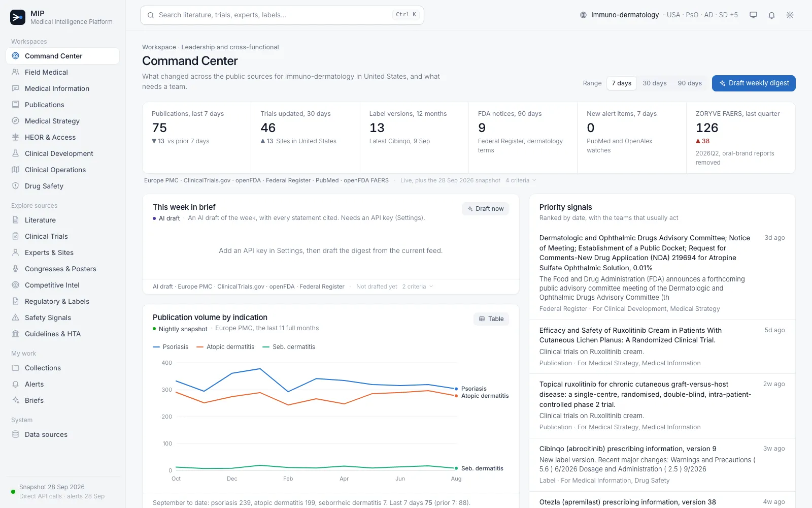Focus the search literature input field
This screenshot has height=508, width=812.
[x=282, y=15]
